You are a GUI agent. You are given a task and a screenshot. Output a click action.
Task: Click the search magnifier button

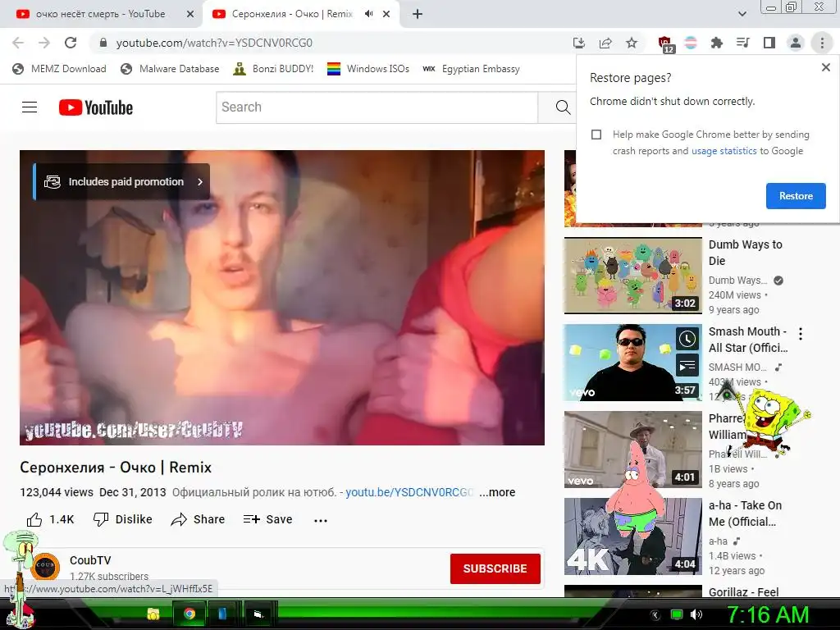[x=563, y=107]
